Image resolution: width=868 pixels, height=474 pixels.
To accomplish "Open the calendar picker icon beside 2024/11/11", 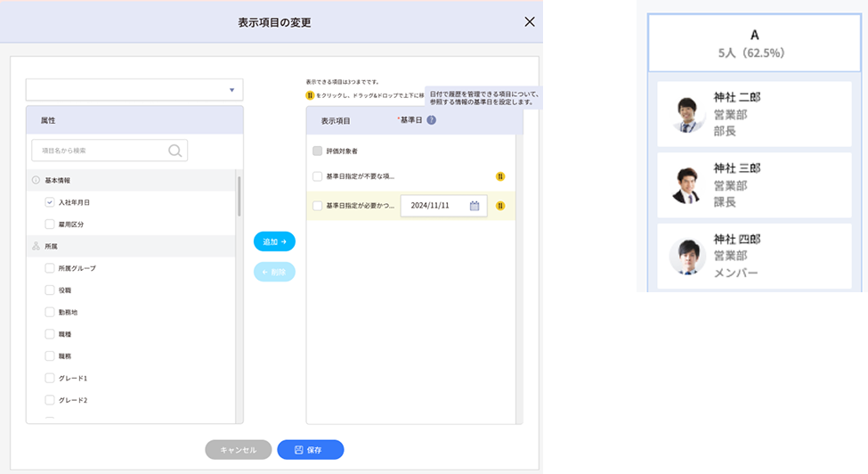I will point(475,206).
